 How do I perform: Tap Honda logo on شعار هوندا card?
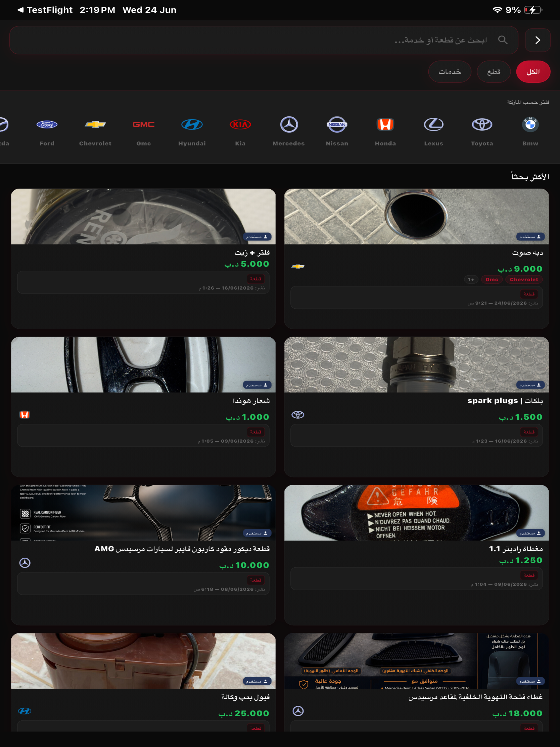(x=25, y=414)
